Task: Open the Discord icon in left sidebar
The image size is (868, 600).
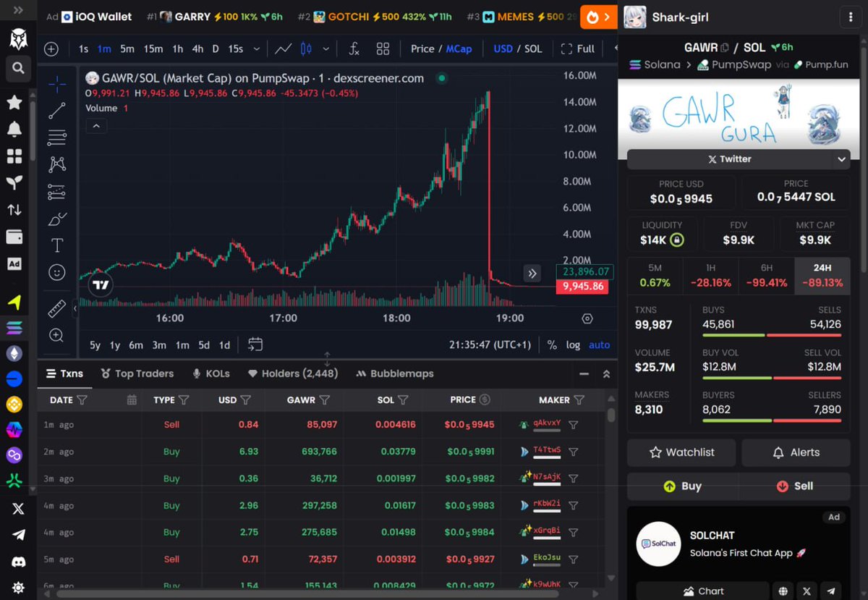Action: pyautogui.click(x=18, y=561)
